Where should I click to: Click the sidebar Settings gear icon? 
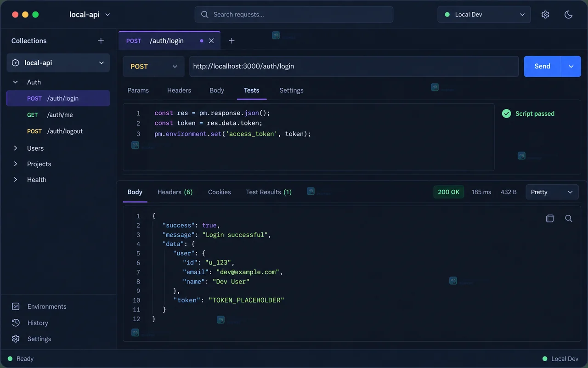click(x=16, y=339)
